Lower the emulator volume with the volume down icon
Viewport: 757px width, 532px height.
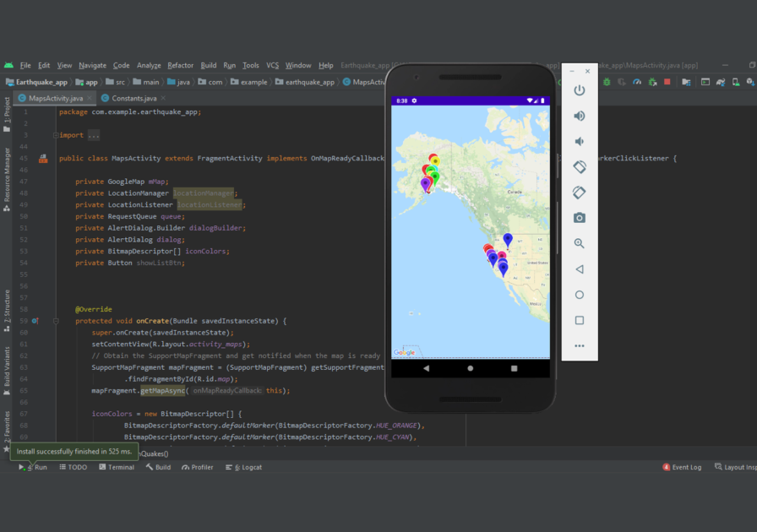point(580,142)
